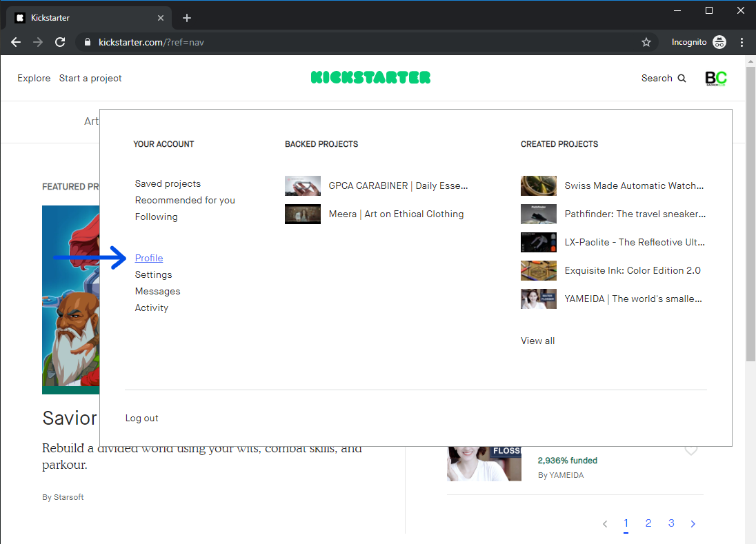Viewport: 756px width, 544px height.
Task: Click the FLOSS project image below menu
Action: pyautogui.click(x=484, y=463)
